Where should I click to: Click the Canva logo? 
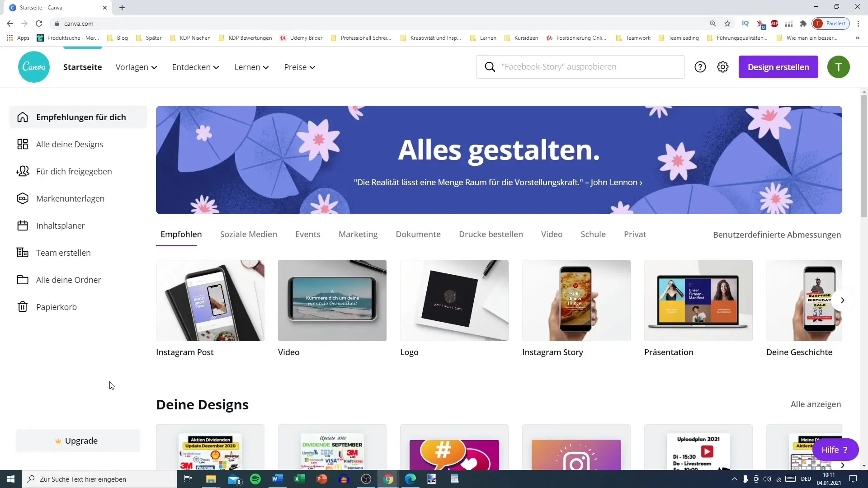[34, 67]
